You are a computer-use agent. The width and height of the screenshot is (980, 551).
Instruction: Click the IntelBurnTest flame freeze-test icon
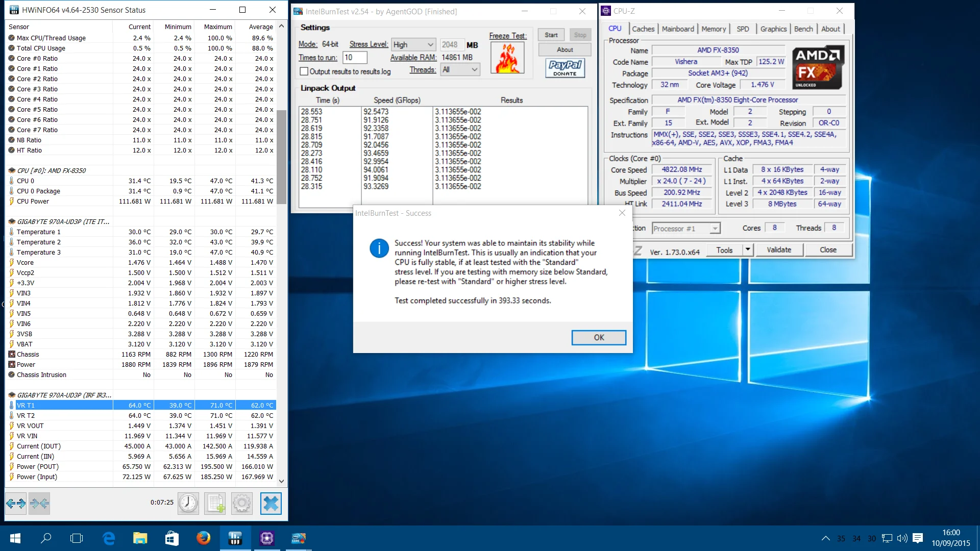point(507,58)
